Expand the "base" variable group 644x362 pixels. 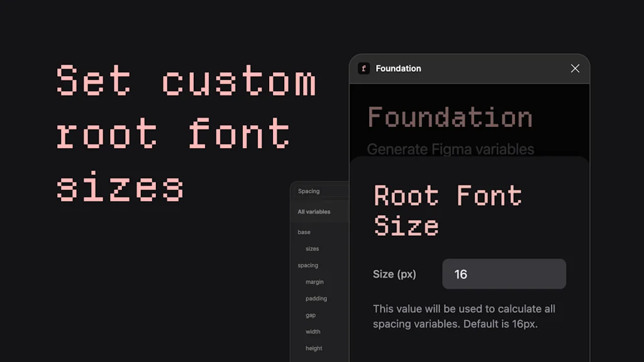pyautogui.click(x=303, y=232)
